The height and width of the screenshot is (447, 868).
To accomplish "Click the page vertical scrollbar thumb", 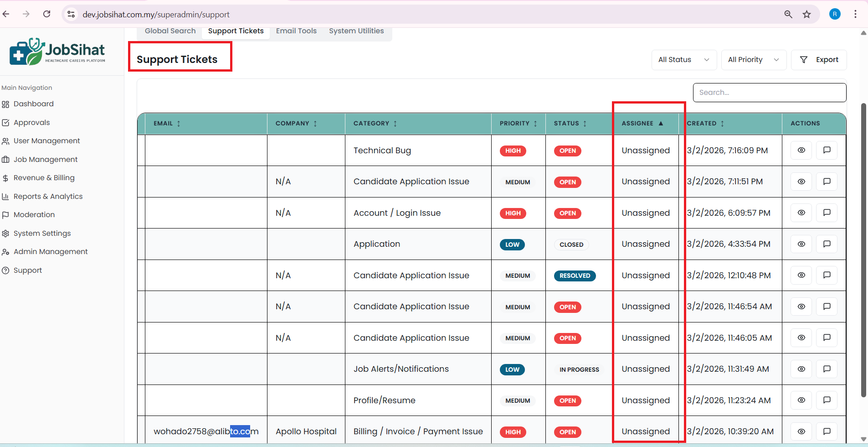I will 863,250.
